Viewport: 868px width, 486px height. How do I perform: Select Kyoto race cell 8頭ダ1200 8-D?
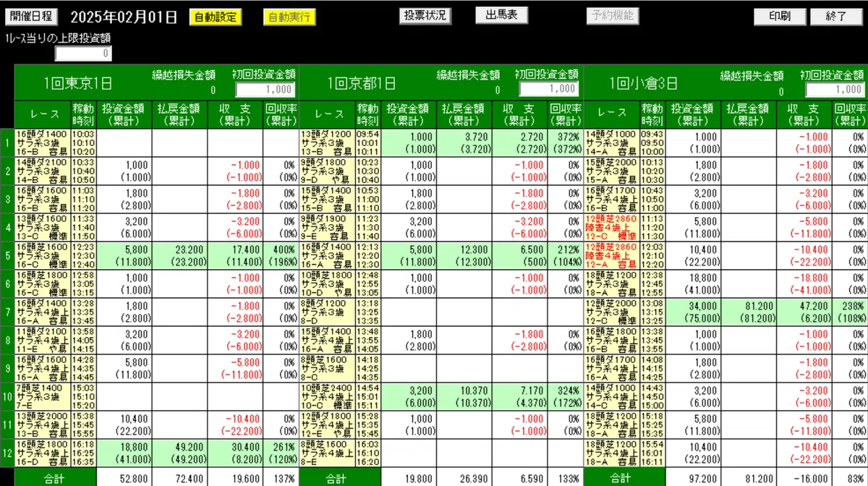coord(327,312)
